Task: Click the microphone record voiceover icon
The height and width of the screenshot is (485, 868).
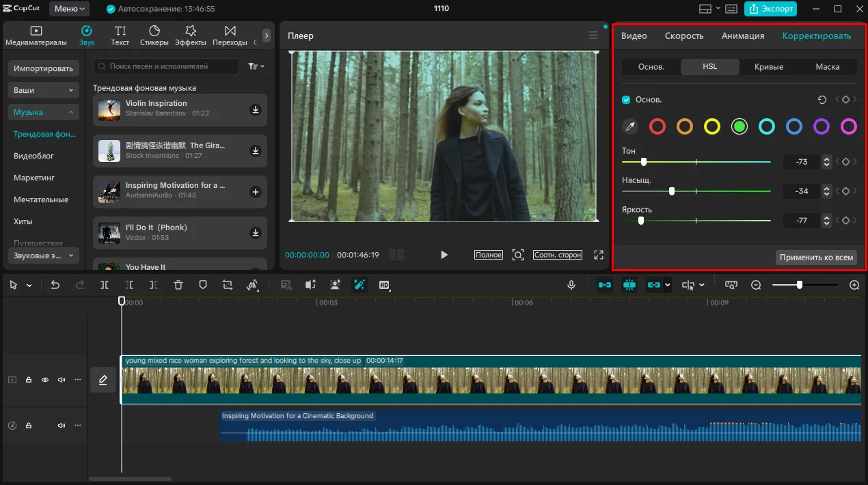Action: point(571,285)
